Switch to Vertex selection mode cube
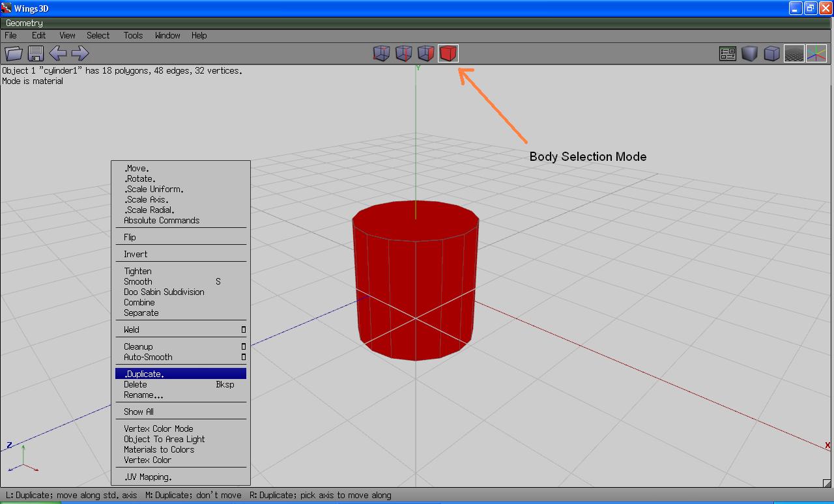Viewport: 834px width, 504px height. pos(382,53)
